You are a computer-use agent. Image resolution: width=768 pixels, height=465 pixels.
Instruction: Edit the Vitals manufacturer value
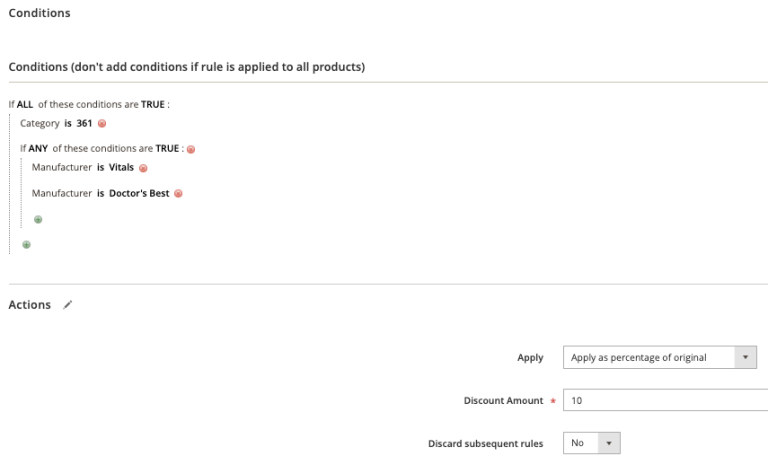pos(121,168)
